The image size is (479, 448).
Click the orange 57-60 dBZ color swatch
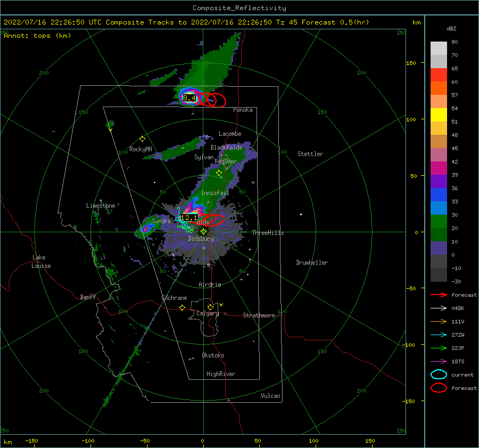coord(439,88)
